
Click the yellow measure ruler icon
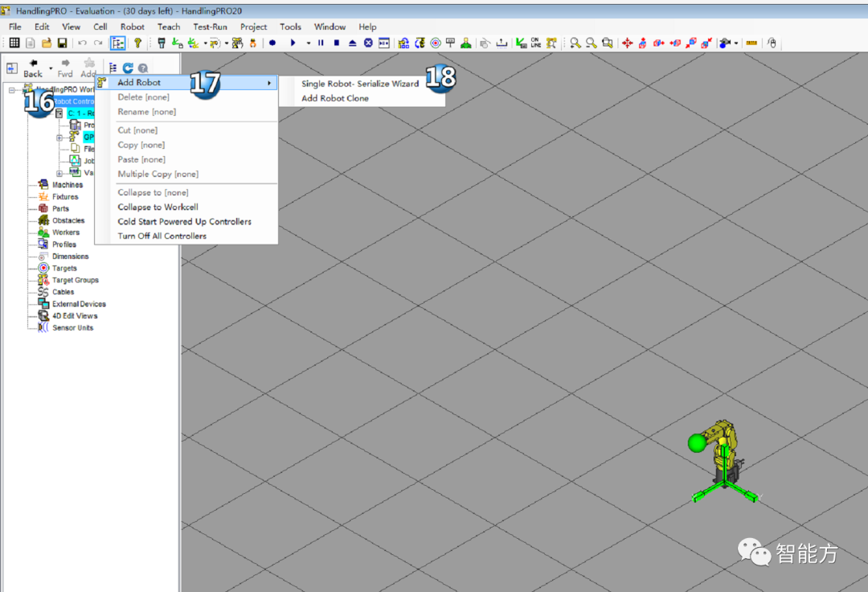[x=751, y=43]
